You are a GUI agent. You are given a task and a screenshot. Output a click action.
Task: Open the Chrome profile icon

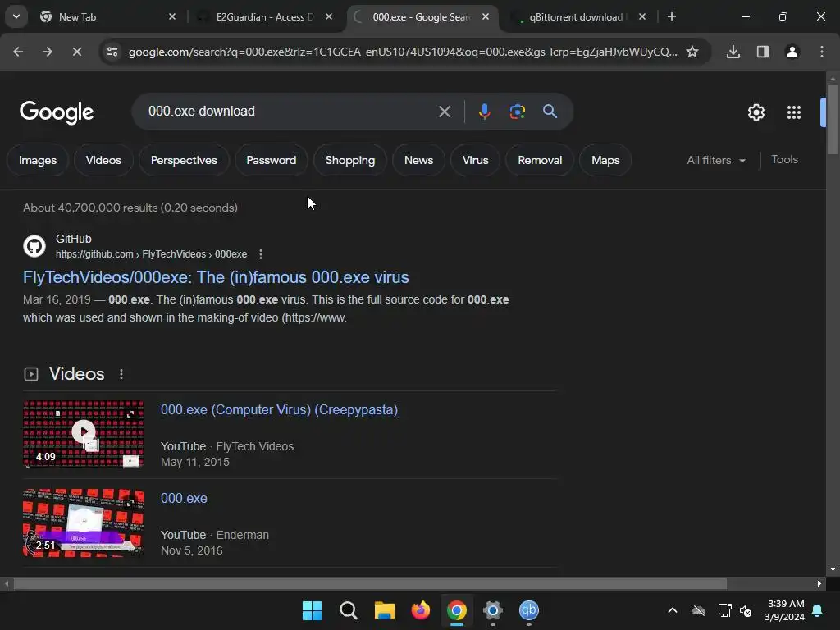coord(792,52)
